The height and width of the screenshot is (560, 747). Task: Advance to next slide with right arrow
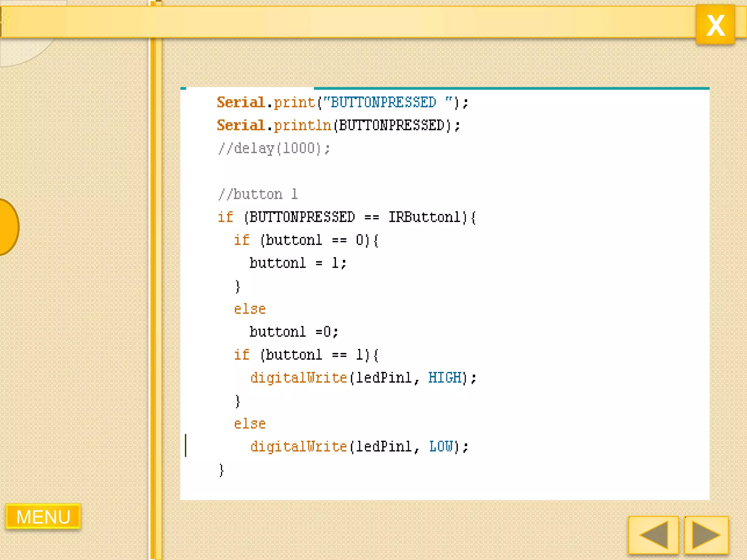(706, 534)
